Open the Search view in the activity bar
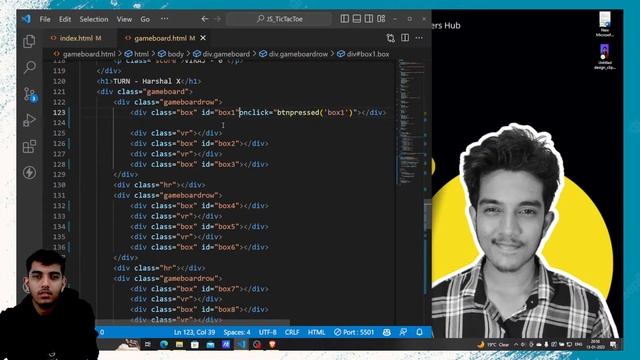 tap(29, 67)
